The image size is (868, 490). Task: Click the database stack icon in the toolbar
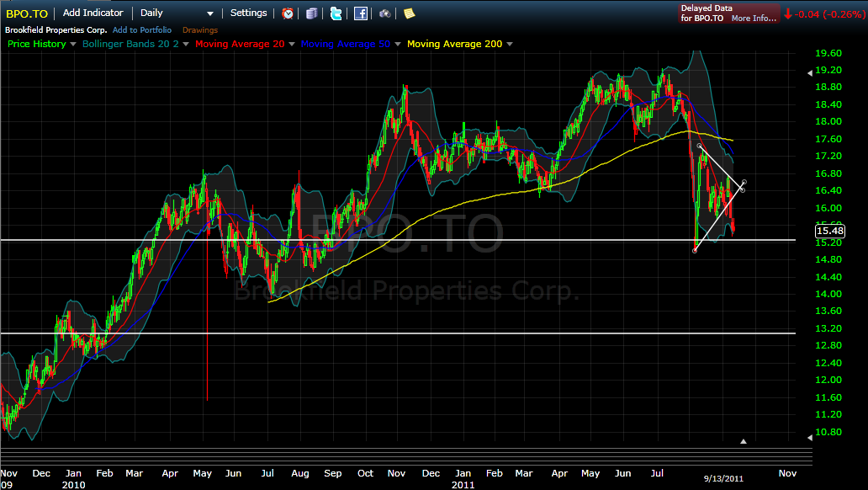[x=311, y=13]
